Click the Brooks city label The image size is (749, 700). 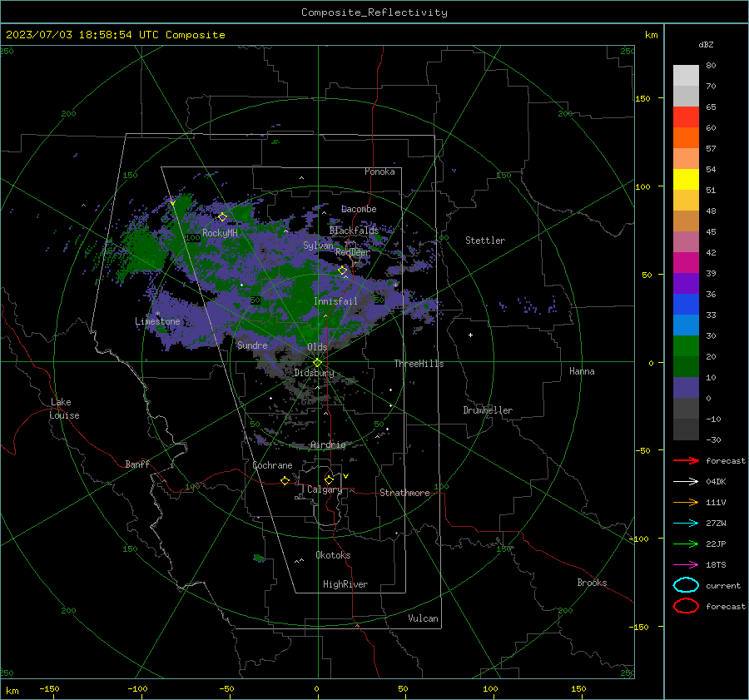tap(592, 583)
